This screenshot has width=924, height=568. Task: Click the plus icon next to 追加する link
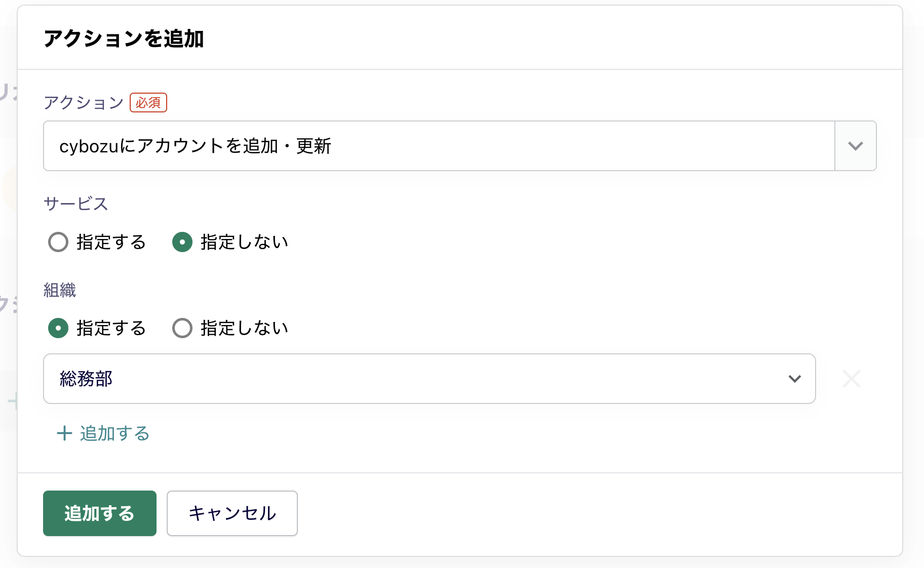(64, 433)
